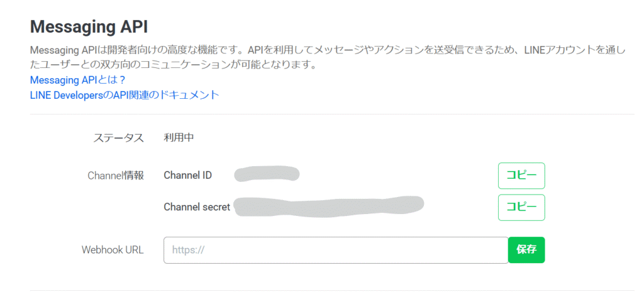Image resolution: width=644 pixels, height=294 pixels.
Task: Click the Messaging API page heading
Action: [x=89, y=28]
